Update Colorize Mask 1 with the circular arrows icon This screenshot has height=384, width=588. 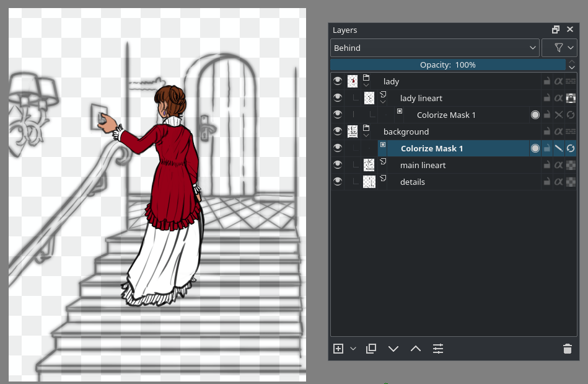(571, 148)
